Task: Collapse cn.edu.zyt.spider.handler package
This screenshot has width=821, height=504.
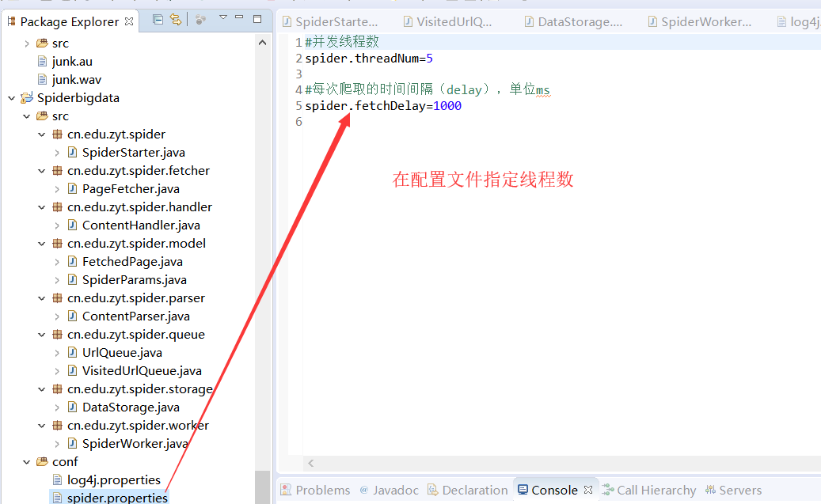Action: [42, 207]
